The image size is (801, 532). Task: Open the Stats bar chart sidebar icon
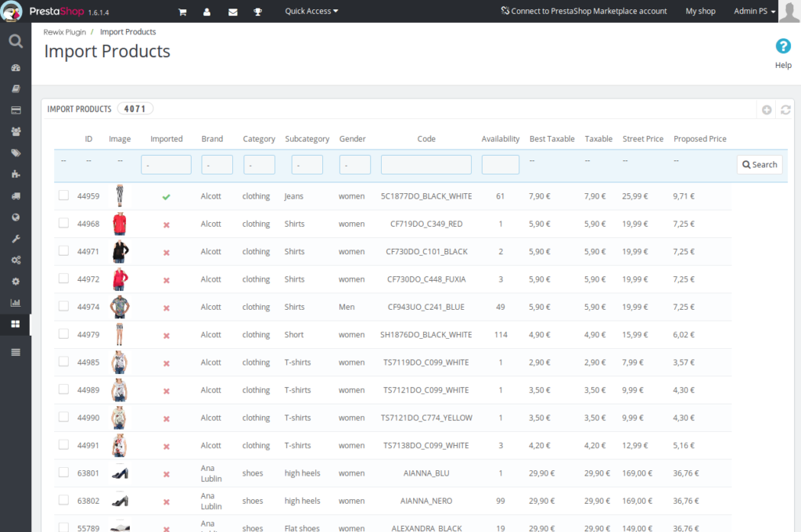[x=16, y=303]
